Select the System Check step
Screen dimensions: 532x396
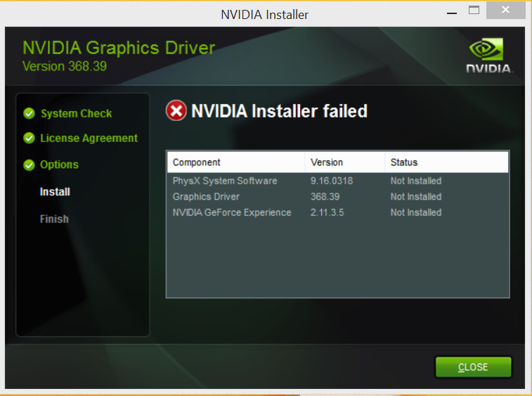[x=77, y=113]
